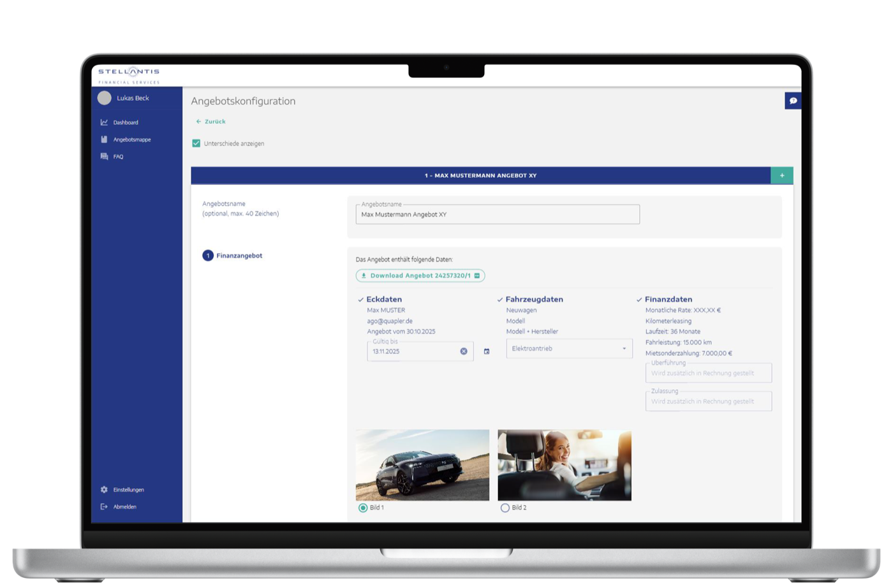This screenshot has height=588, width=893.
Task: Click Laufzeit: 36 Monate text
Action: click(x=673, y=332)
